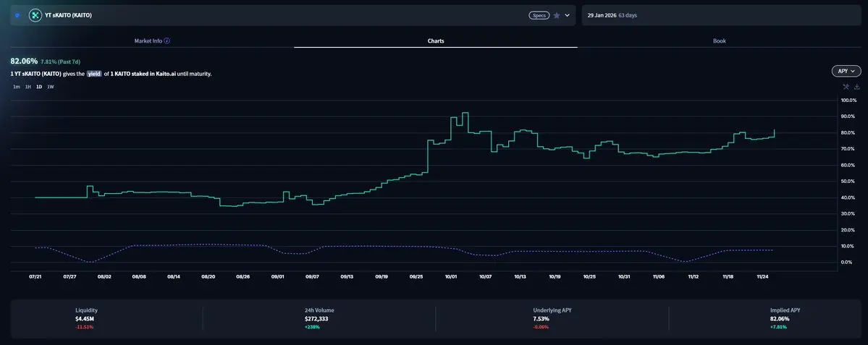The image size is (868, 345).
Task: Click the highlighted 'yield' term
Action: tap(94, 74)
